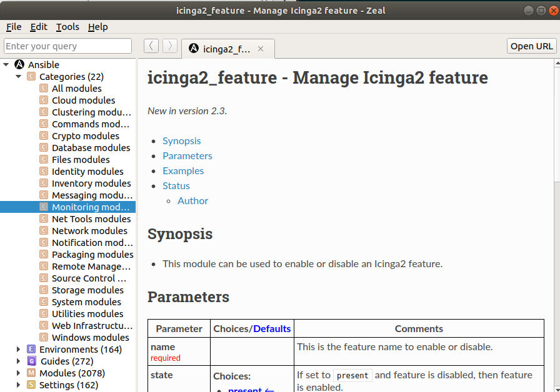The height and width of the screenshot is (392, 560).
Task: Click the Categories (22) folder icon
Action: [x=31, y=76]
